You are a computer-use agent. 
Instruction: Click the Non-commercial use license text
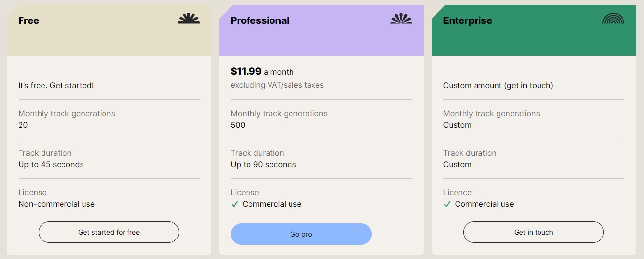57,204
